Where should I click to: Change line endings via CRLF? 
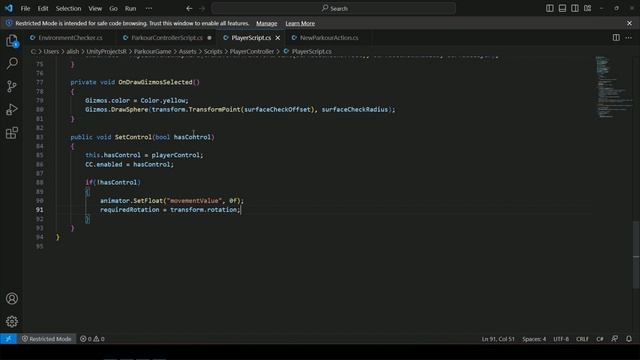coord(582,339)
